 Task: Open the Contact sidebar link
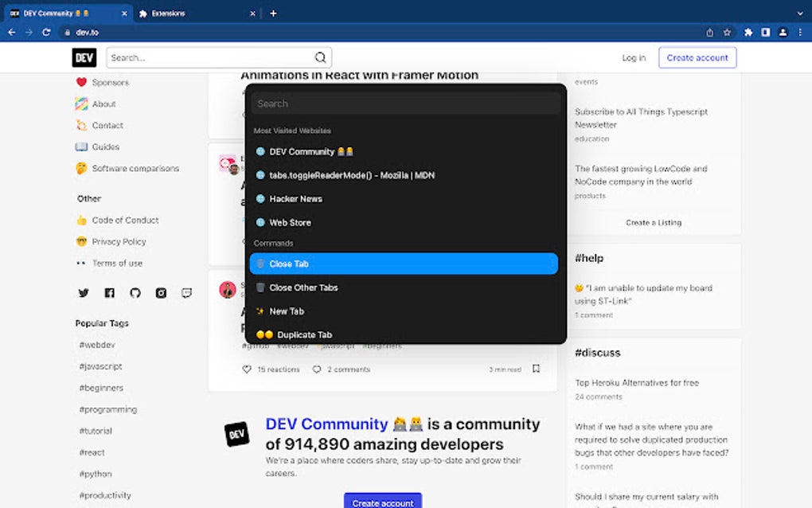(x=107, y=125)
